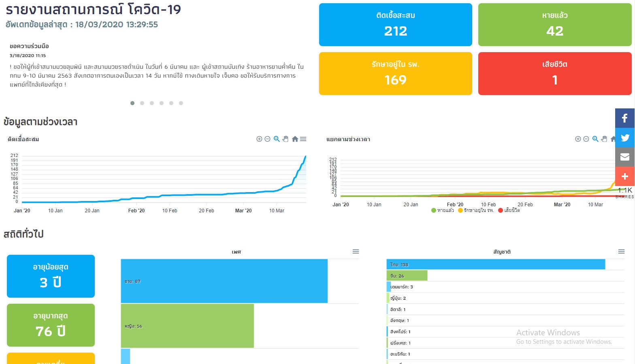Click the ขอความร่วมมือ announcement heading
Image resolution: width=635 pixels, height=364 pixels.
click(x=29, y=46)
